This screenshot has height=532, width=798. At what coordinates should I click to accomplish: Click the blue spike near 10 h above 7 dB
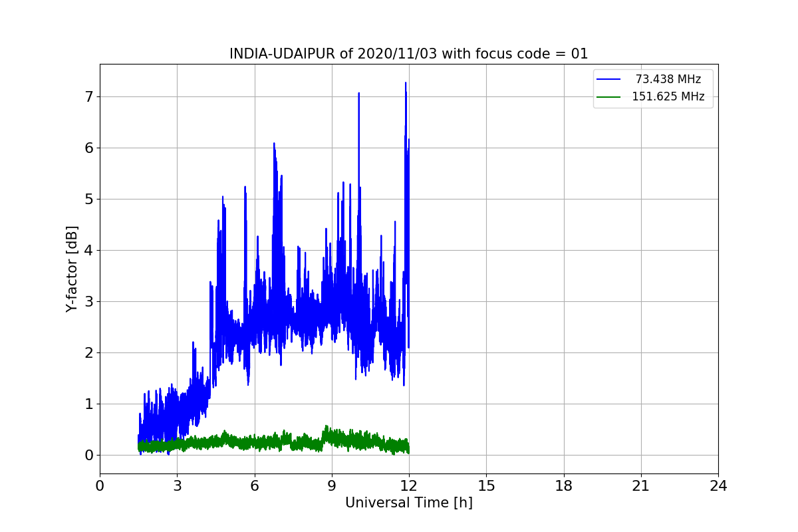(x=359, y=94)
